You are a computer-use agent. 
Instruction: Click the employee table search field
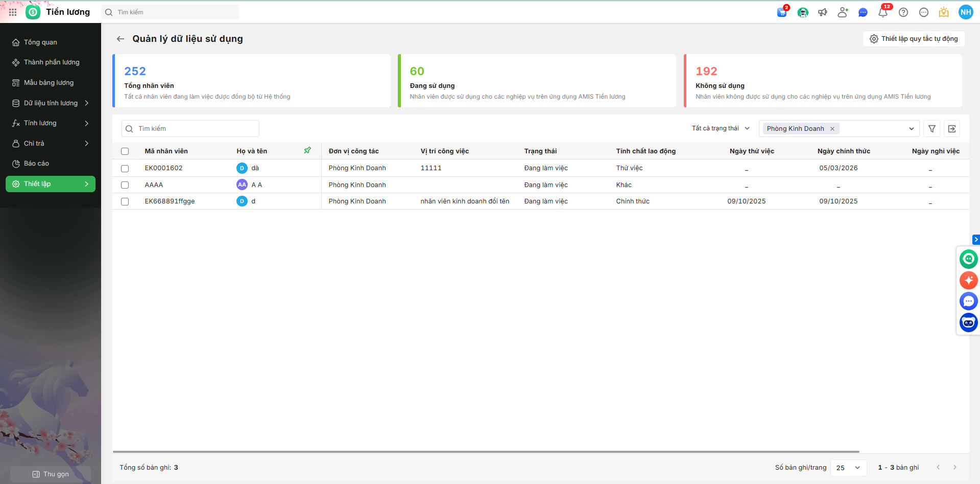[190, 129]
